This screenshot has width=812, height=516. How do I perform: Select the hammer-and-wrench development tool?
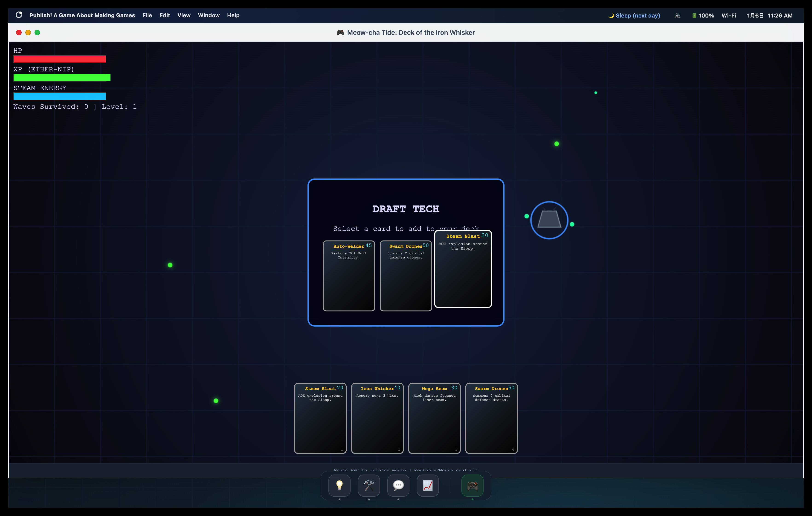point(368,486)
